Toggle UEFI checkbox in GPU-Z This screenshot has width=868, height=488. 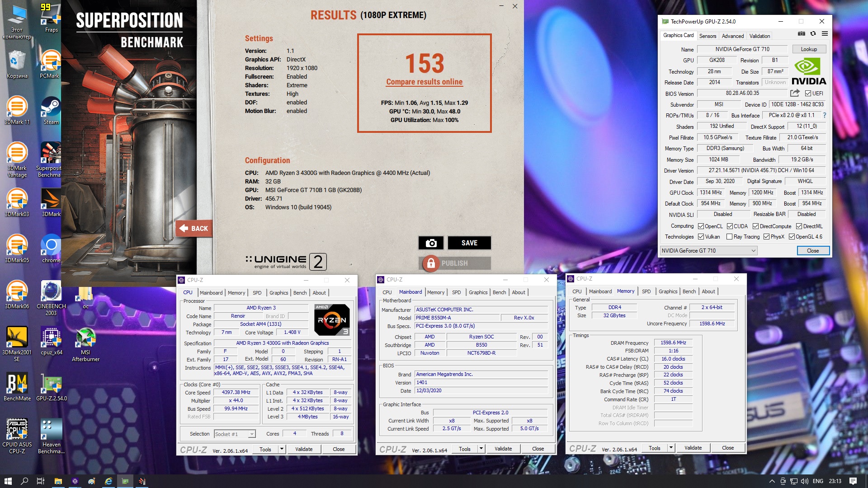[808, 94]
